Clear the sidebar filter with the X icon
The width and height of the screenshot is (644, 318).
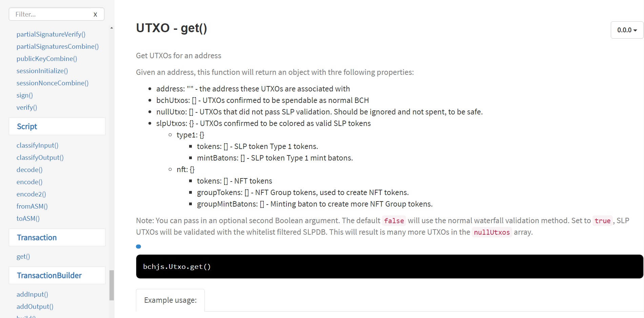(x=95, y=14)
